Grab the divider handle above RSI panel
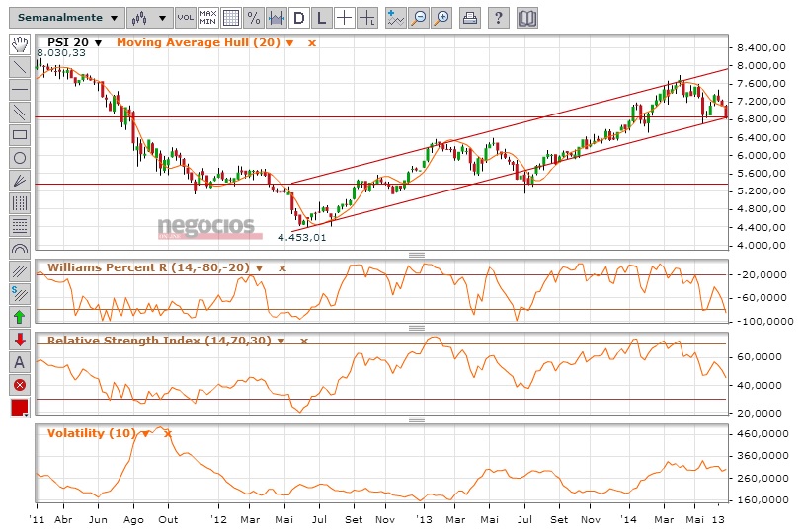The height and width of the screenshot is (532, 802). pos(417,328)
